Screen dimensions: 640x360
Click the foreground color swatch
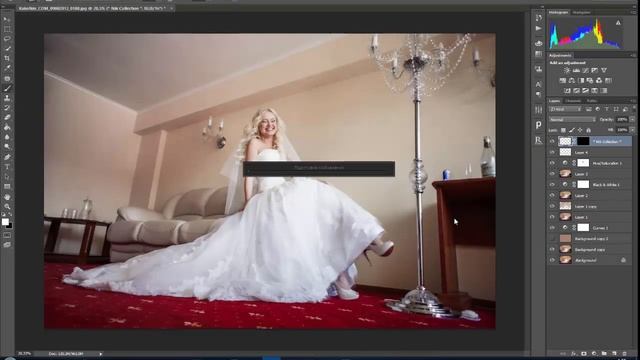click(x=5, y=222)
